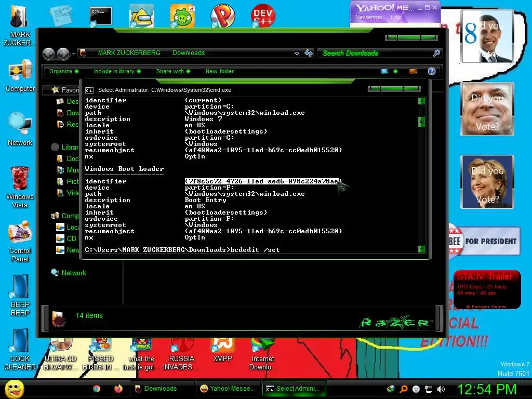Switch to Downloads taskbar button
This screenshot has width=532, height=399.
161,389
